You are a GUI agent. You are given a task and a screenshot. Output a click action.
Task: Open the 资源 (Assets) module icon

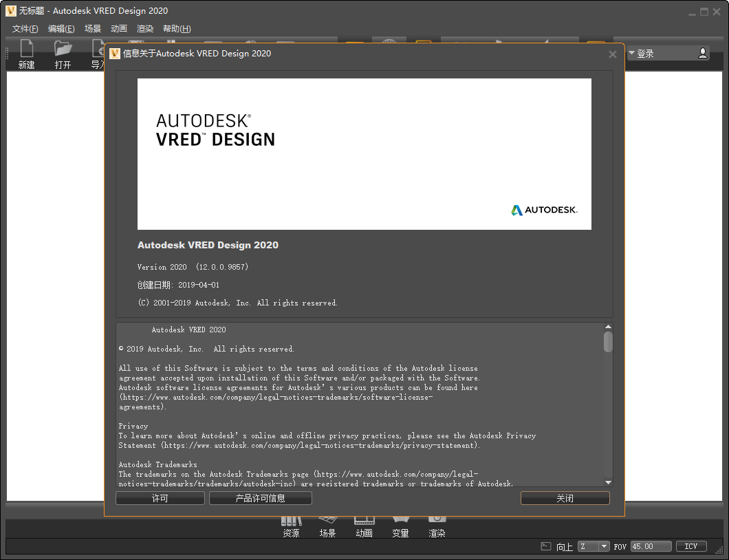coord(291,524)
